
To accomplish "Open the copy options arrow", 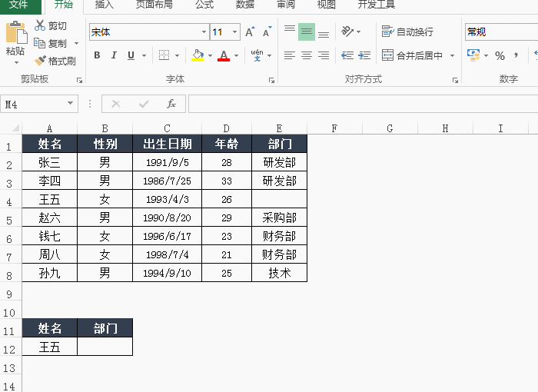I will (x=77, y=43).
